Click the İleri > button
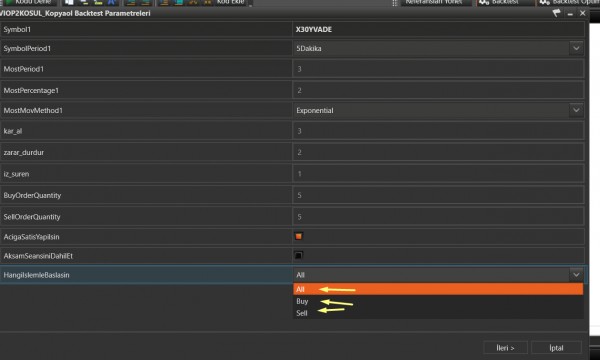The width and height of the screenshot is (600, 360). pos(505,348)
